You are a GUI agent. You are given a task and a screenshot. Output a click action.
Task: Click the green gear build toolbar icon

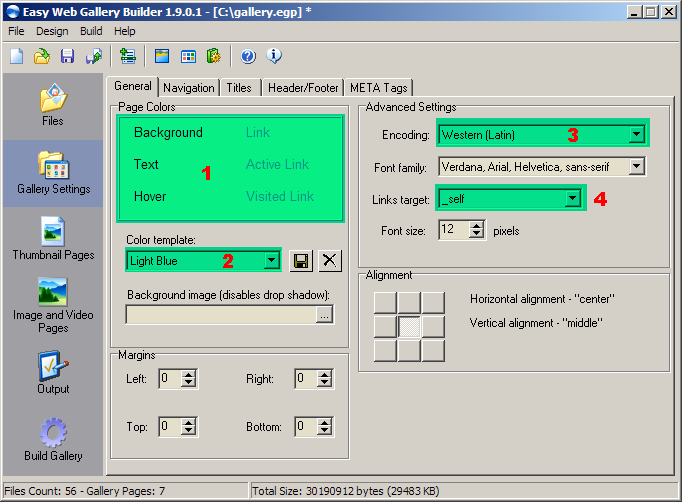coord(214,56)
